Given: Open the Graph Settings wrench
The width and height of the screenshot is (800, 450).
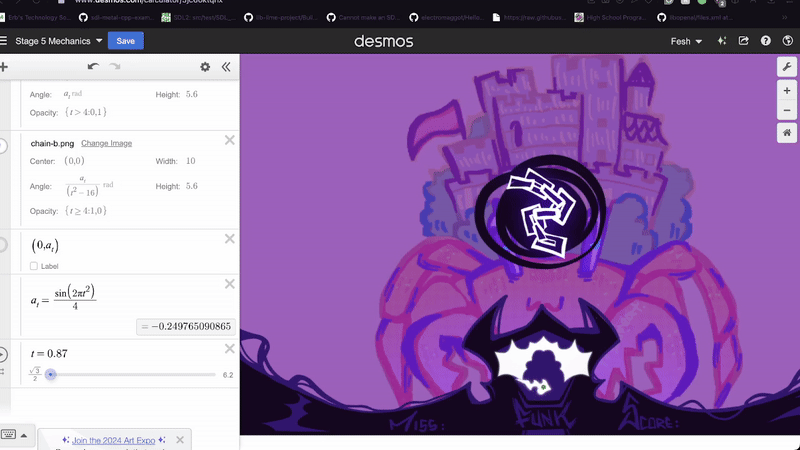Looking at the screenshot, I should coord(787,66).
